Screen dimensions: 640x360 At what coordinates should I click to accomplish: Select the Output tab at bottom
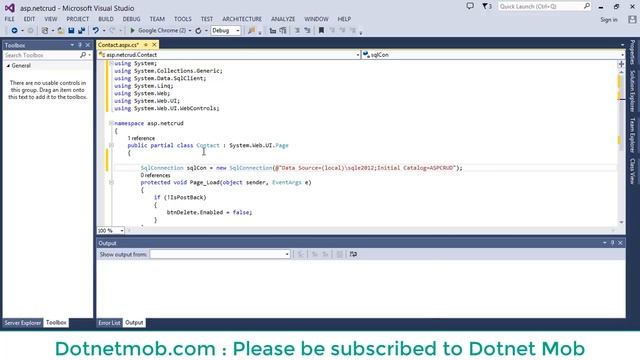(134, 323)
